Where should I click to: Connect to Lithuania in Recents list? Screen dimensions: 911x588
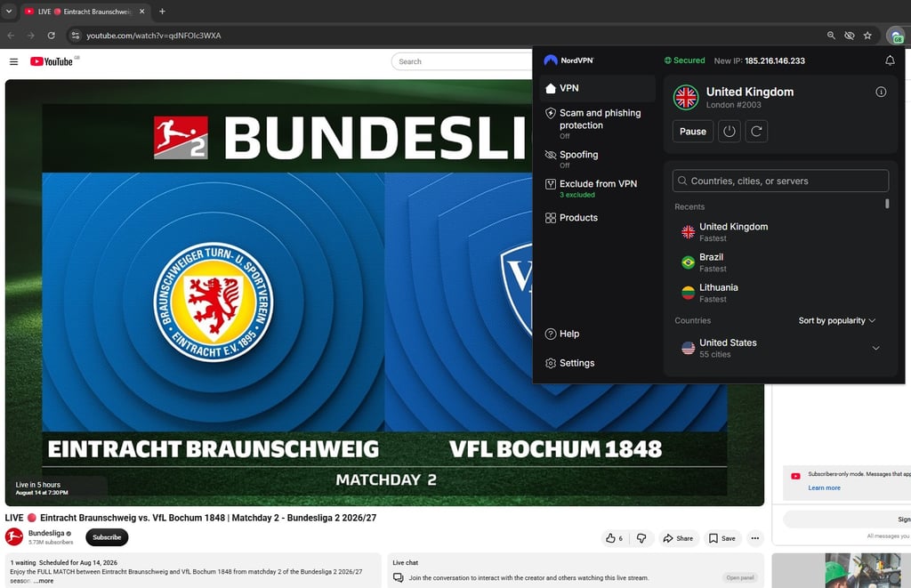(778, 293)
